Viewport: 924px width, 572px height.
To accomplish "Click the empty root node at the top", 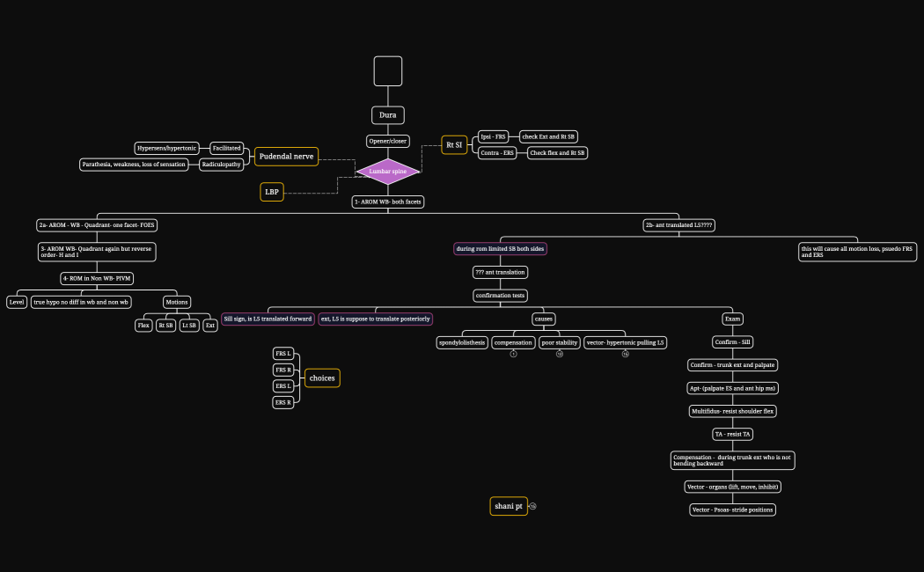I will click(388, 70).
